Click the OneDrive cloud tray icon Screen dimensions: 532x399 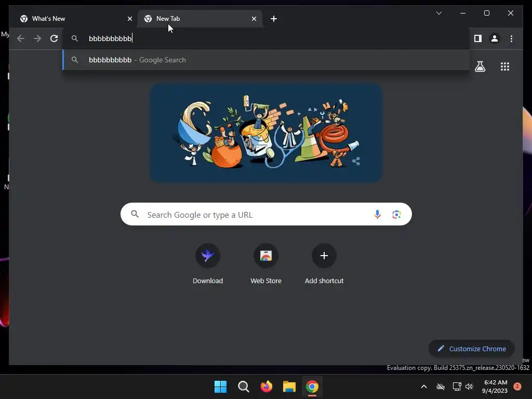click(441, 387)
